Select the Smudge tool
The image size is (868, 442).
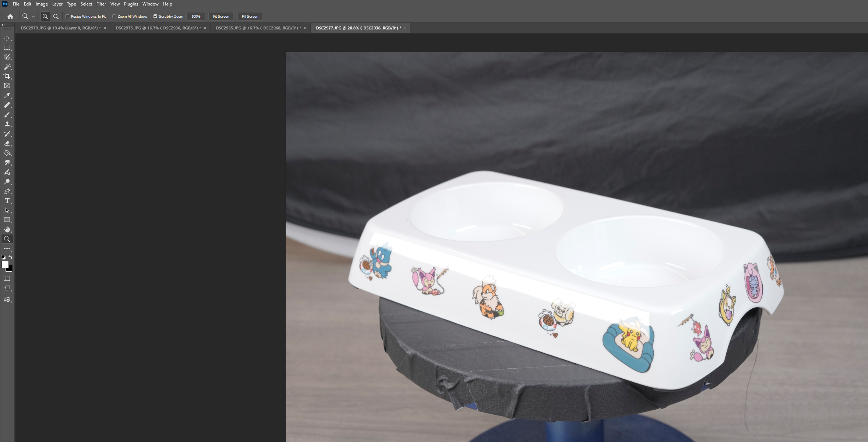click(x=7, y=163)
